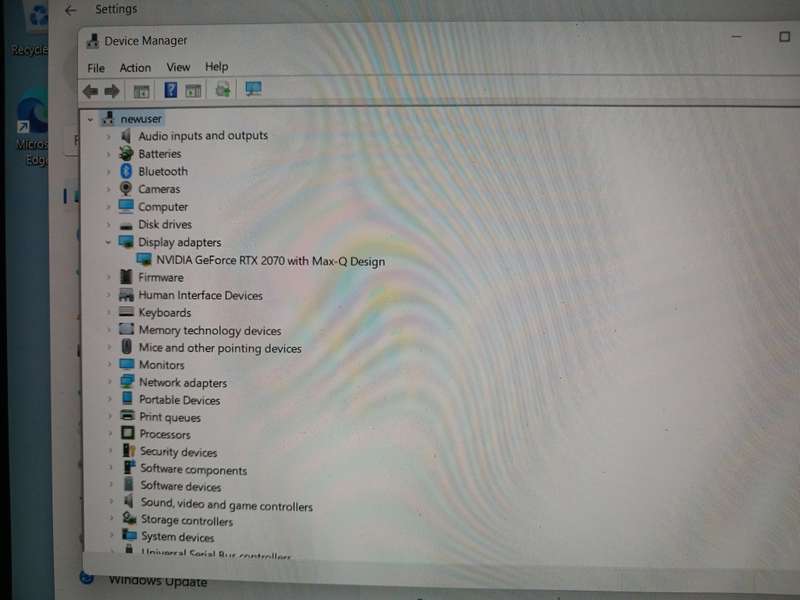Click the Memory technology devices icon
800x600 pixels.
click(x=127, y=329)
